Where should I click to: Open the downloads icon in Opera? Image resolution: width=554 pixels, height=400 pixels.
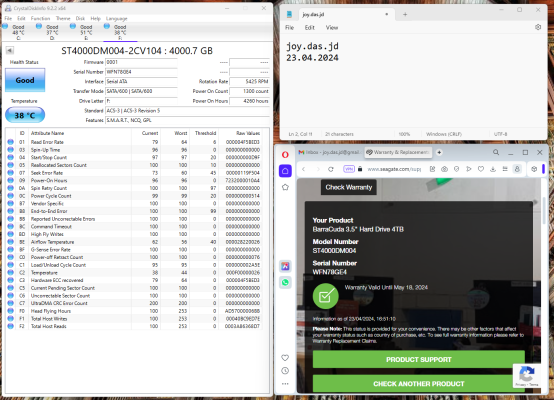click(x=493, y=169)
